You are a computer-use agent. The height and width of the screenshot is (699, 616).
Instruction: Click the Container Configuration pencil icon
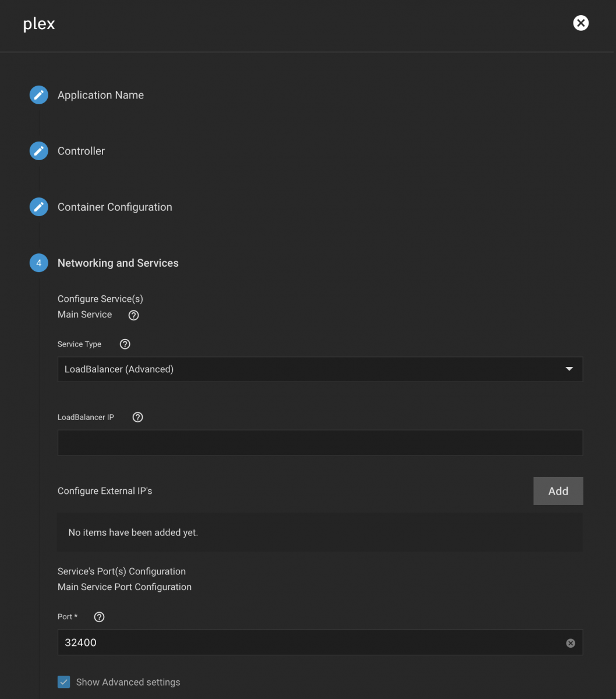click(39, 207)
